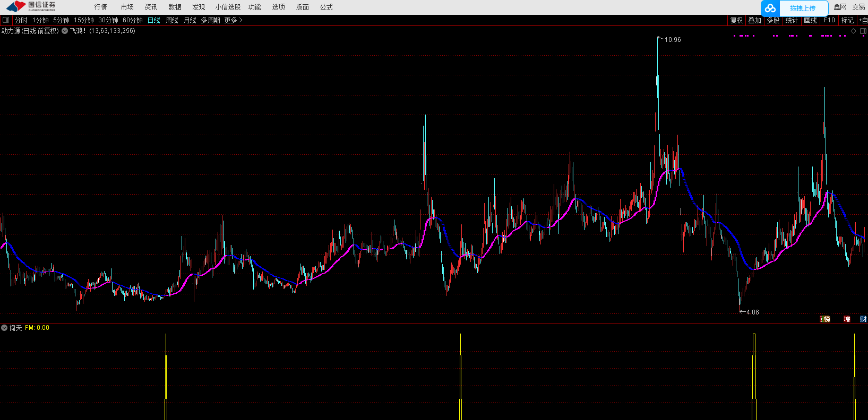Open the 增 marker at chart bottom

[847, 319]
